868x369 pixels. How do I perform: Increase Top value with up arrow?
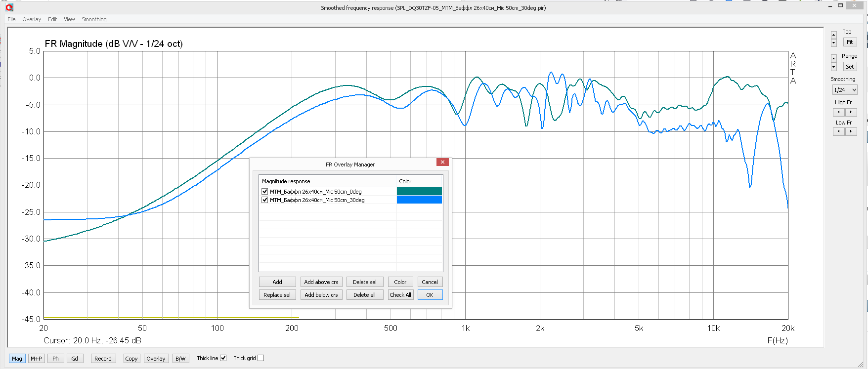click(x=834, y=35)
